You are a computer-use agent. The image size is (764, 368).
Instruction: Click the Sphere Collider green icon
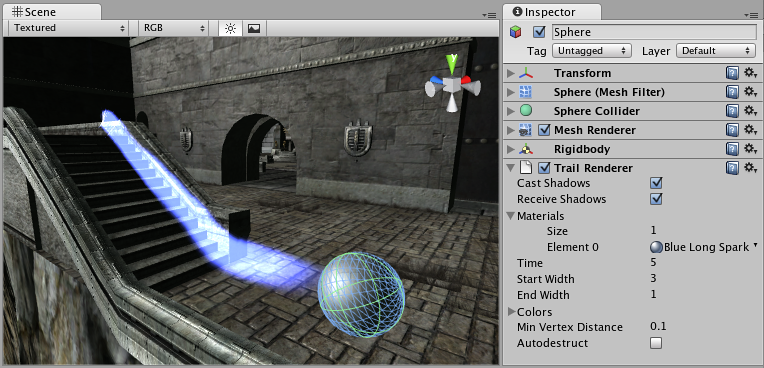point(526,111)
